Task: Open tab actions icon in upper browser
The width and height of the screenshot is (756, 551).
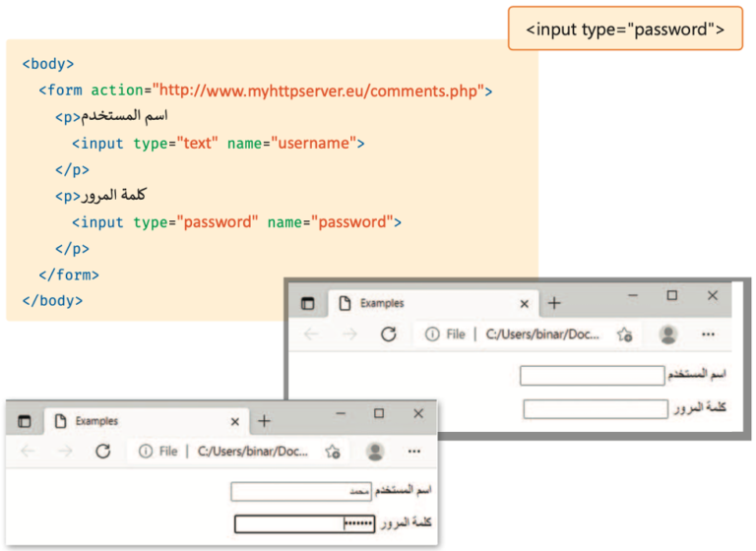Action: [307, 303]
